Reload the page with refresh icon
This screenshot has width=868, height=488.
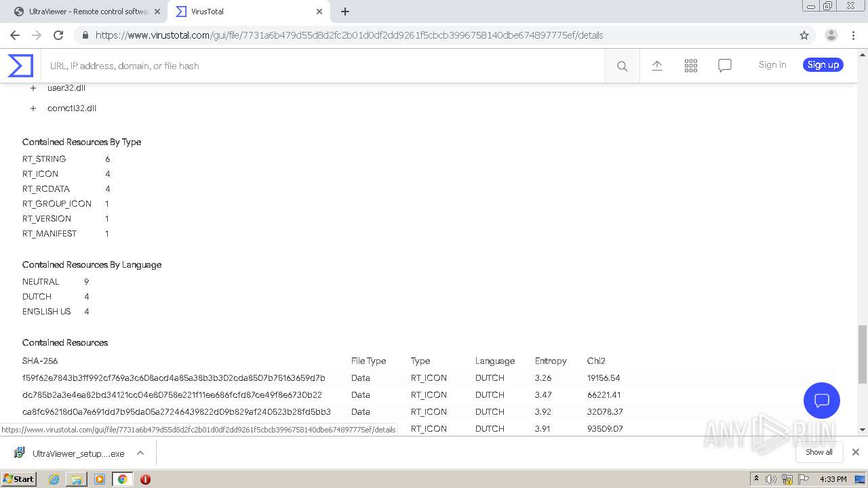point(58,35)
